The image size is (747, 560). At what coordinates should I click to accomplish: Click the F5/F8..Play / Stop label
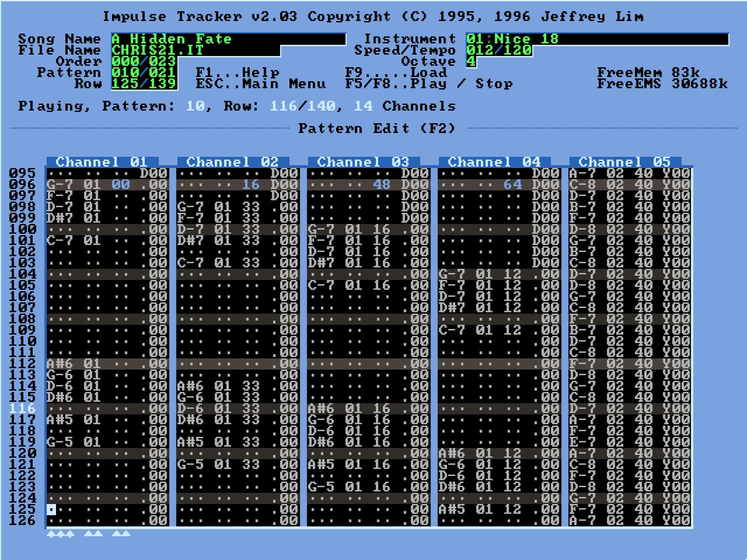(429, 84)
